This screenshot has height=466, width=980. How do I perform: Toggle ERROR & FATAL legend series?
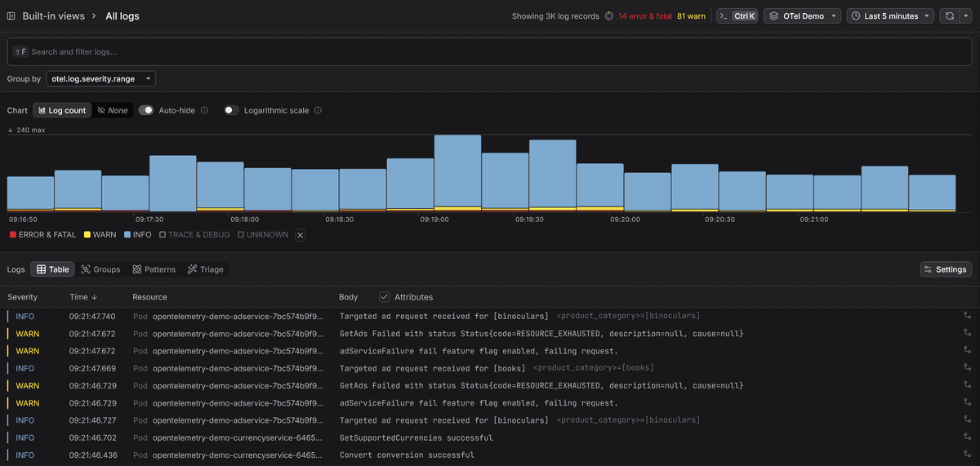point(42,235)
